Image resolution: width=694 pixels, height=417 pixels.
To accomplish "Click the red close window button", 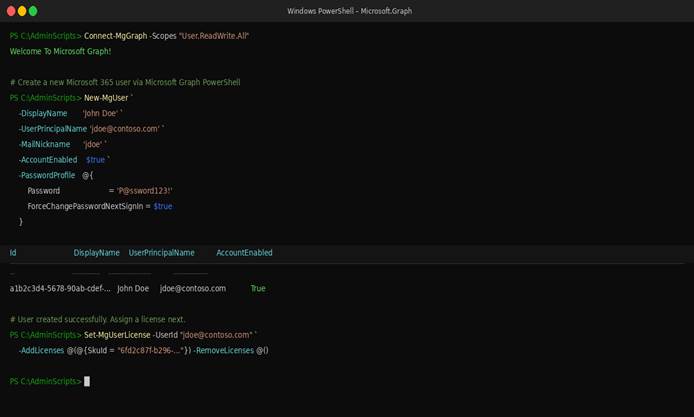I will click(x=9, y=10).
